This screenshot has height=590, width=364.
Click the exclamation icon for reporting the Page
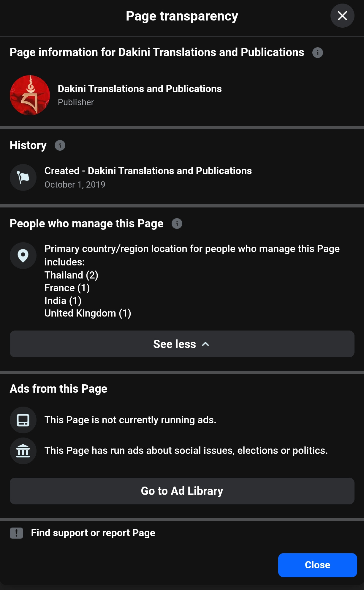[x=16, y=533]
